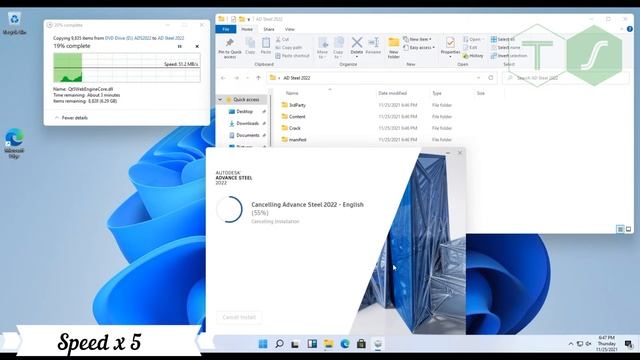Refresh the Explorer folder view
This screenshot has height=360, width=640.
point(491,78)
